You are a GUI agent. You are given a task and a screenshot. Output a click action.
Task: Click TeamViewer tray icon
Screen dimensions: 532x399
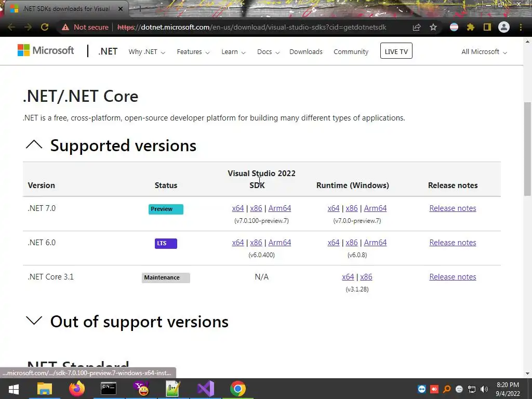[x=422, y=389]
